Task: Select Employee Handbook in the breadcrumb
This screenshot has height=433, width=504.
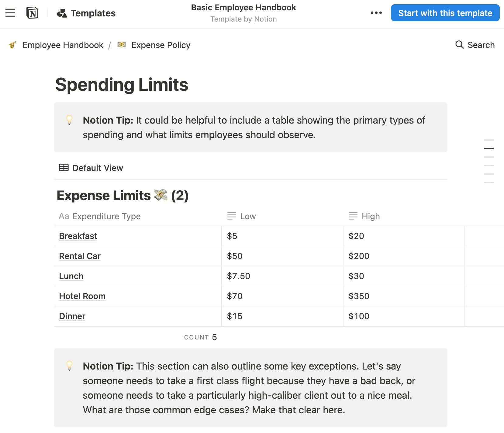Action: coord(63,45)
